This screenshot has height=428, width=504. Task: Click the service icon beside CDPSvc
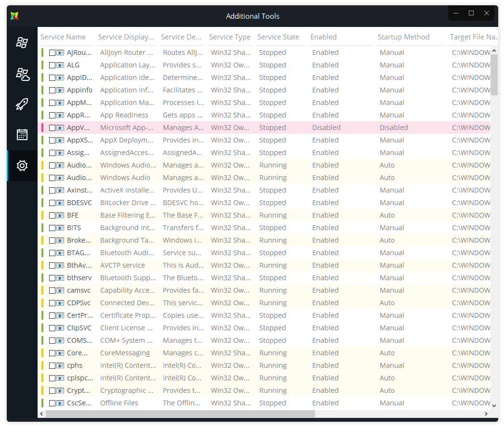(60, 303)
